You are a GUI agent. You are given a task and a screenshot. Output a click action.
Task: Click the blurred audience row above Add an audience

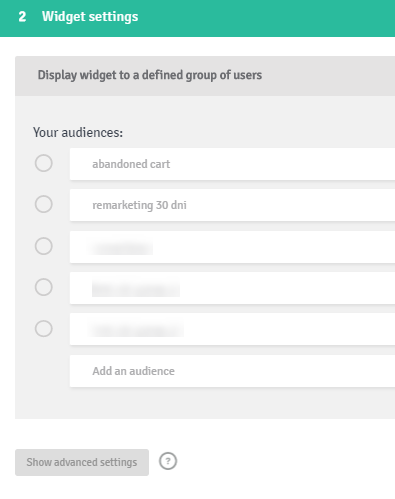(x=232, y=329)
